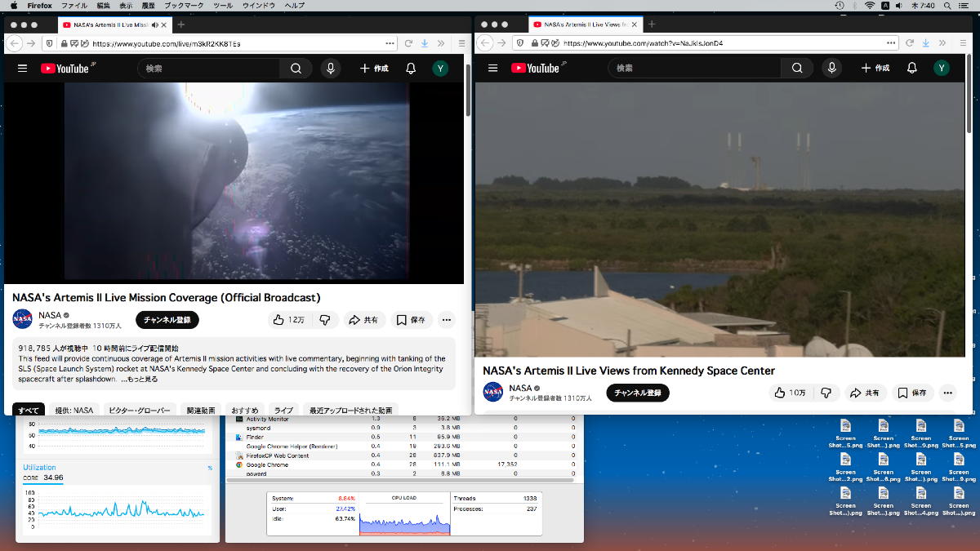
Task: Share the Mission Coverage video with 共有
Action: (364, 320)
